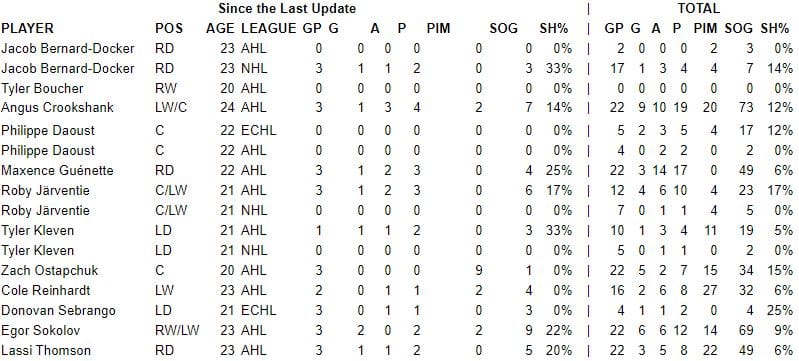The height and width of the screenshot is (361, 799).
Task: Click Egor Sokolov's RW/LW position cell
Action: 177,330
